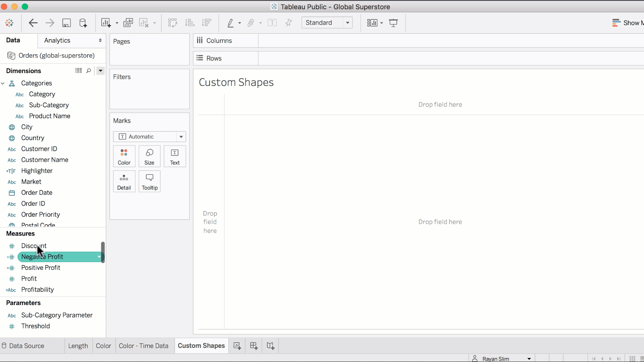This screenshot has width=644, height=362.
Task: Click the Detail marks card button
Action: click(124, 182)
